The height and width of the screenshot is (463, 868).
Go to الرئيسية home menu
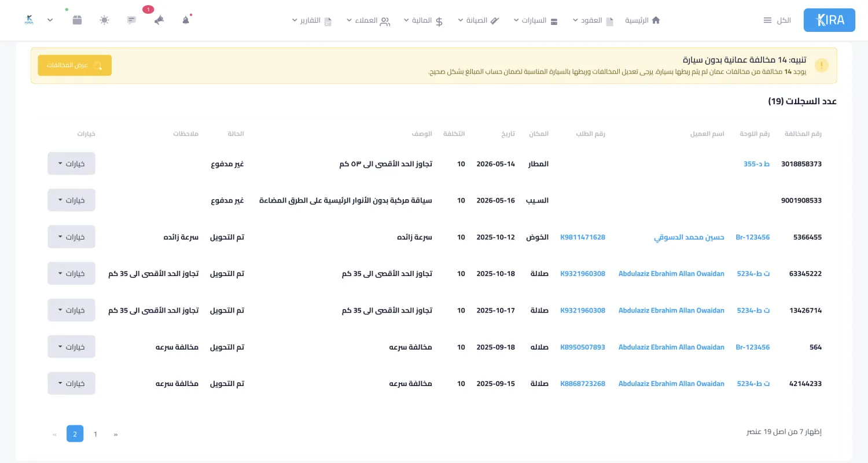click(642, 20)
